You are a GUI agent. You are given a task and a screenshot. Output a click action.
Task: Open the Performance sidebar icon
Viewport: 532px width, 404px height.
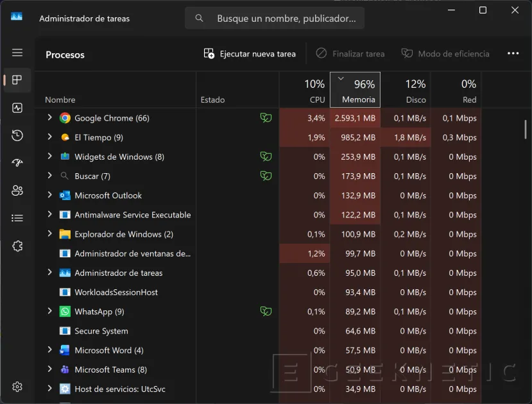(17, 108)
